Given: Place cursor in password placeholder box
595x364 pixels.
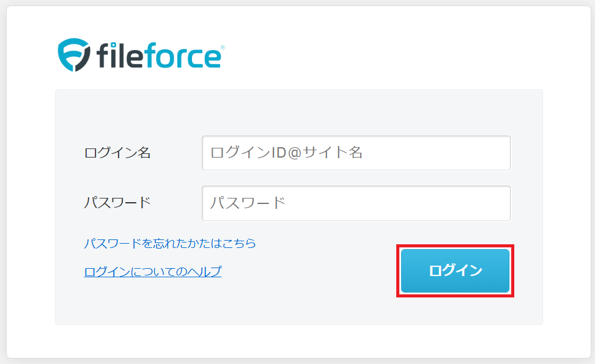Looking at the screenshot, I should point(356,203).
